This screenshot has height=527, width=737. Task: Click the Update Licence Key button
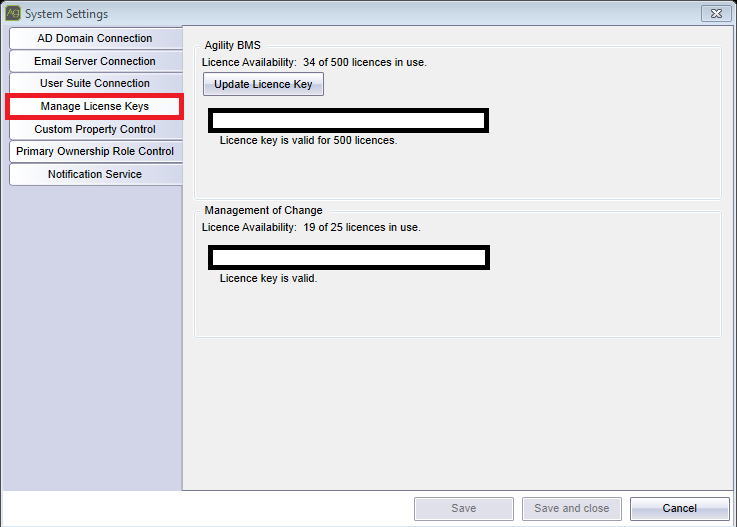coord(263,84)
